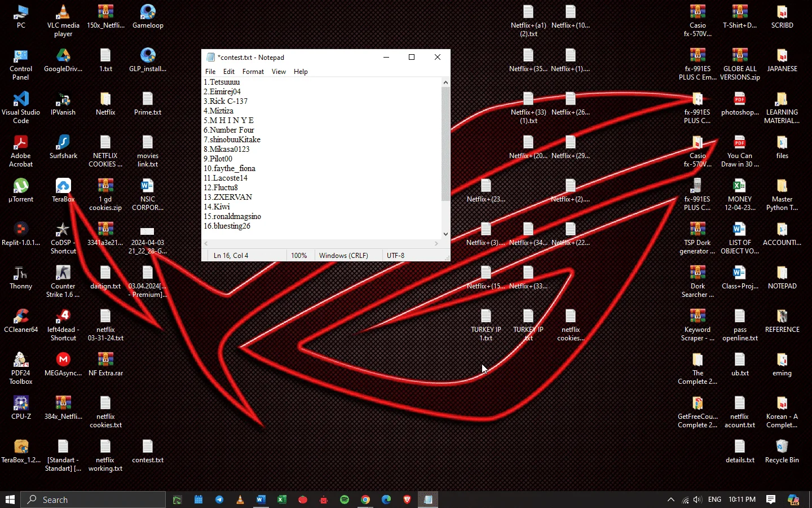The image size is (812, 508).
Task: Select the TeraBox desktop icon
Action: pyautogui.click(x=63, y=190)
